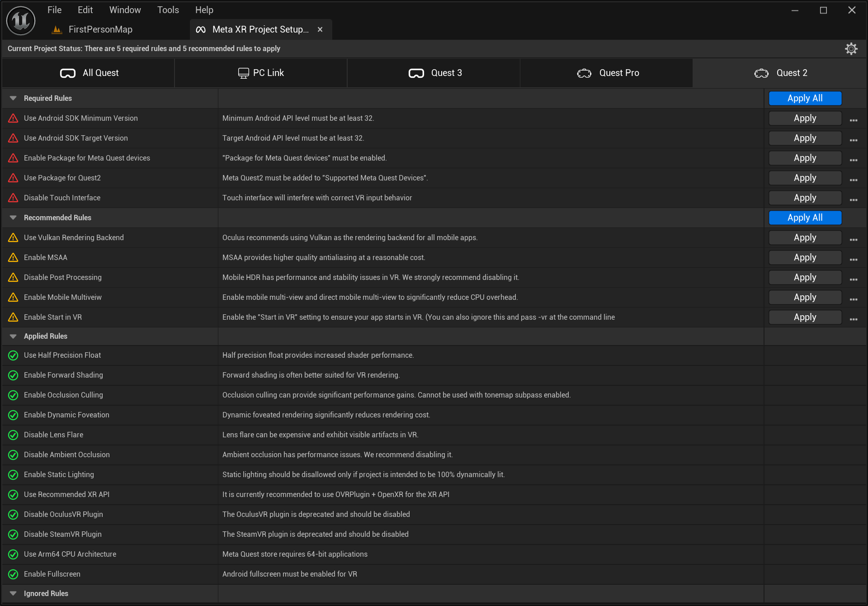Click the green check icon beside Disable Lens Flare
The width and height of the screenshot is (868, 606).
coord(13,435)
